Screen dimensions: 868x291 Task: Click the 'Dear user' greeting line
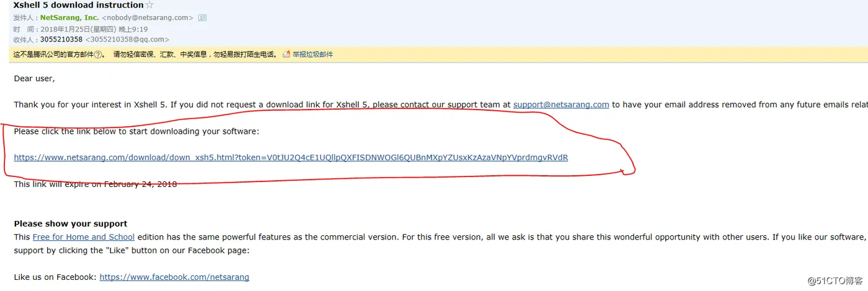pyautogui.click(x=34, y=79)
